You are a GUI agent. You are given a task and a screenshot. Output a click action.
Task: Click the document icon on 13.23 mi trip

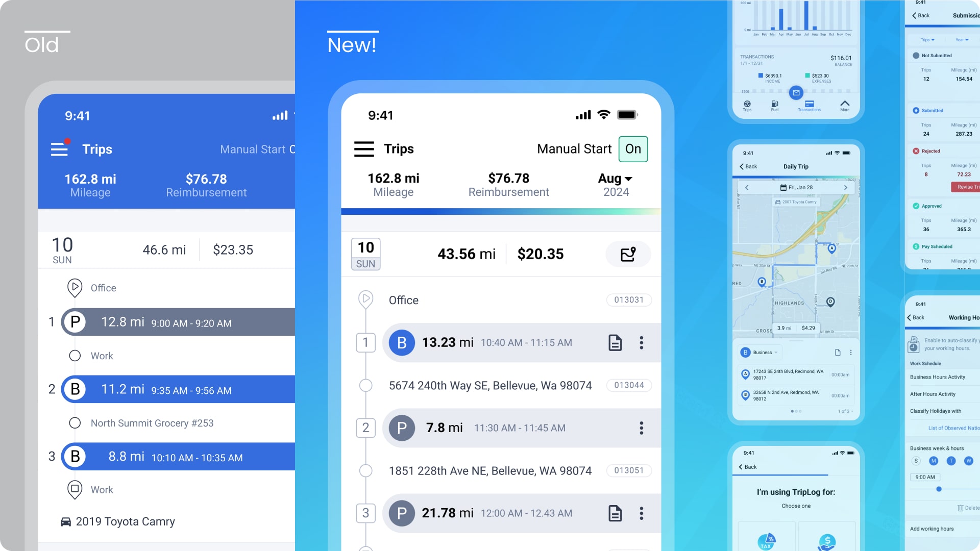pos(615,342)
